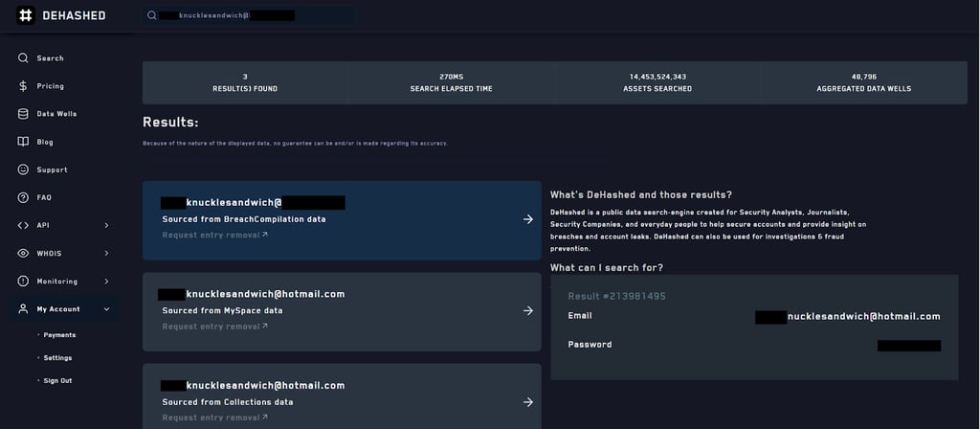Click 'What can I search for?' heading
The image size is (980, 429).
606,268
